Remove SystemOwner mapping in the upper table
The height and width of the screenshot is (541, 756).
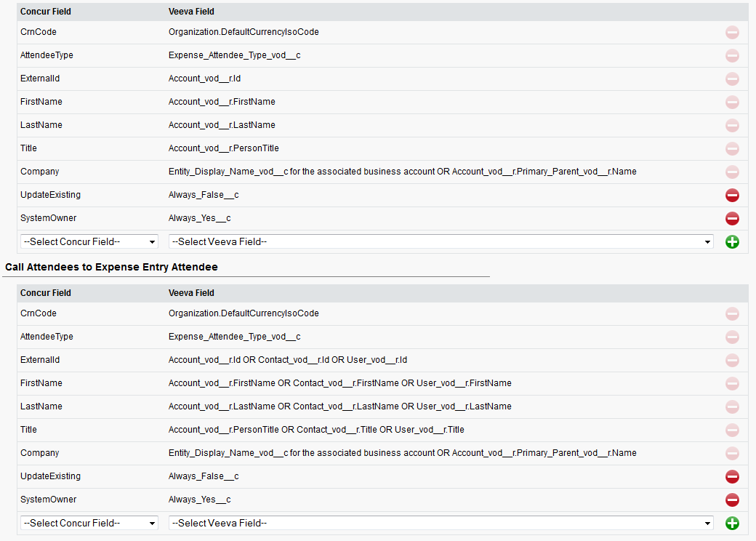(732, 218)
